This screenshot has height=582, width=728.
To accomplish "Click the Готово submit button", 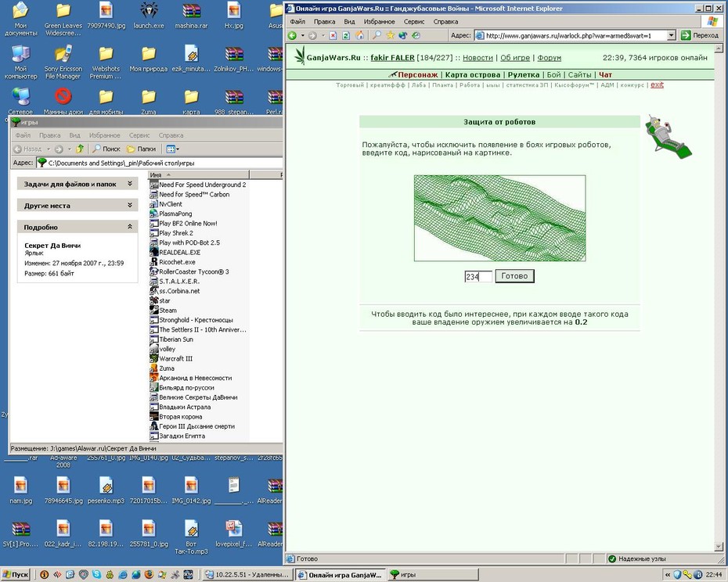I will point(514,276).
